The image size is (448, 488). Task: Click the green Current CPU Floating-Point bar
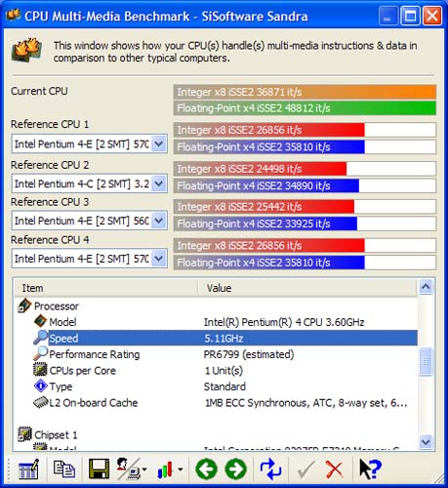(x=305, y=108)
